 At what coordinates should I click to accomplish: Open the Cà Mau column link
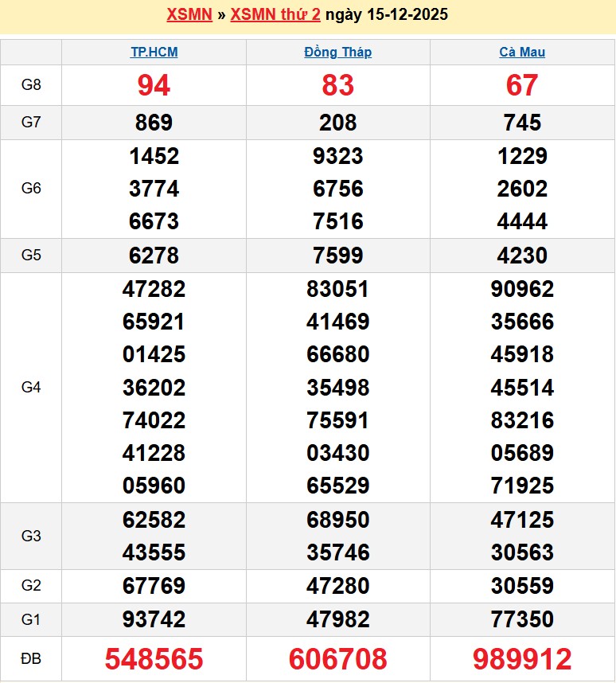click(x=522, y=53)
